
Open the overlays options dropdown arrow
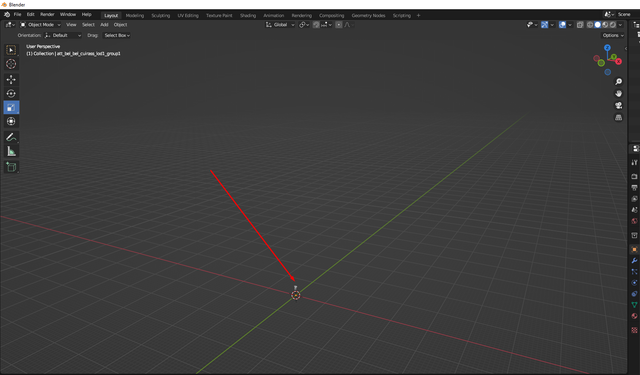pos(570,25)
